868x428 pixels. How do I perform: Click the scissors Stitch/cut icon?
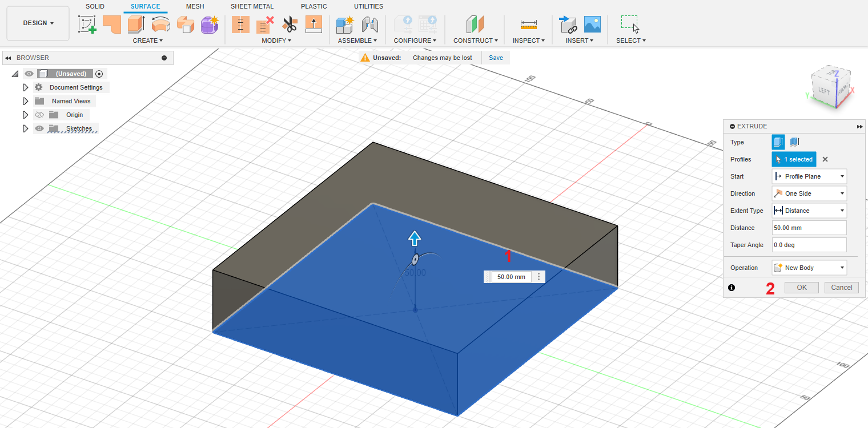(x=290, y=24)
